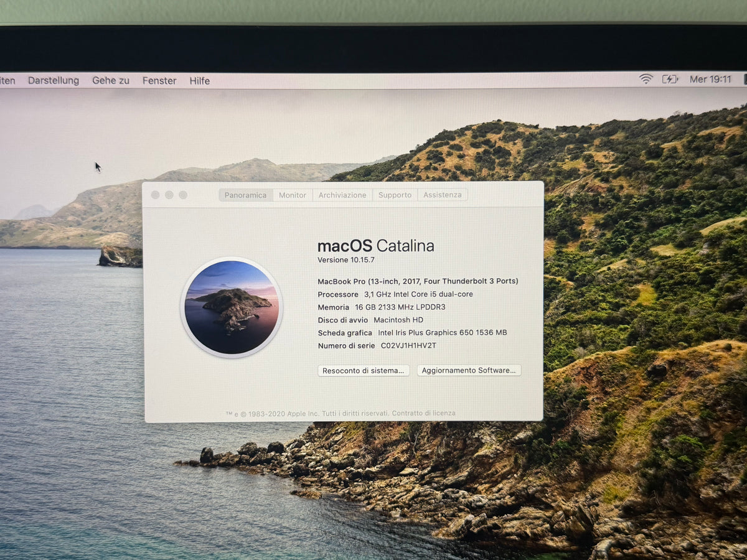The image size is (747, 560).
Task: Open the Hilfe menu
Action: pos(200,80)
